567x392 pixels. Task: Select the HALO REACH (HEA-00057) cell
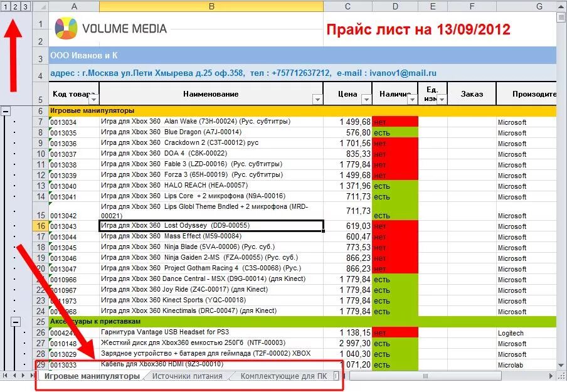click(211, 186)
